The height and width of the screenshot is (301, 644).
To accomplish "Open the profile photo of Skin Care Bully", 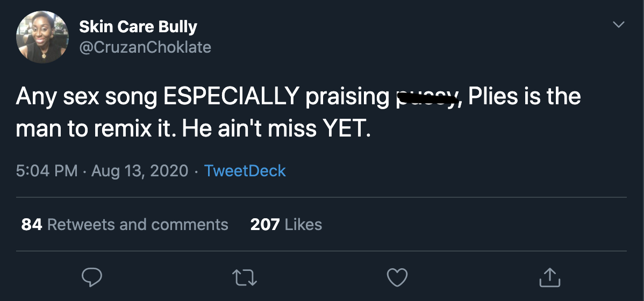I will click(x=43, y=37).
